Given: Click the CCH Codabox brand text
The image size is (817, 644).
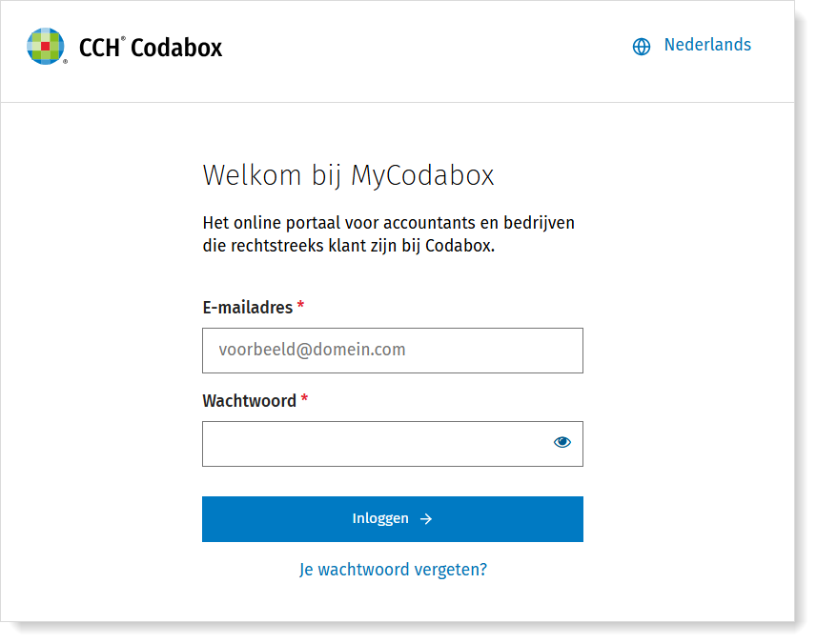Looking at the screenshot, I should pyautogui.click(x=151, y=48).
